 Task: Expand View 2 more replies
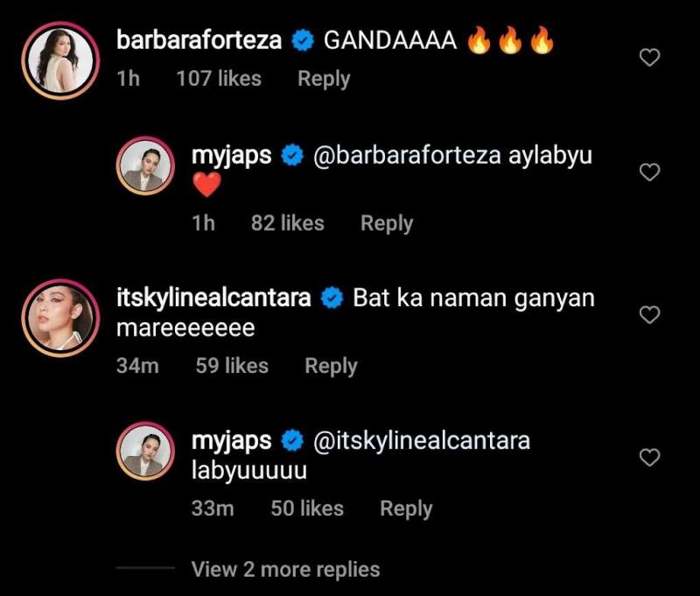pyautogui.click(x=285, y=570)
